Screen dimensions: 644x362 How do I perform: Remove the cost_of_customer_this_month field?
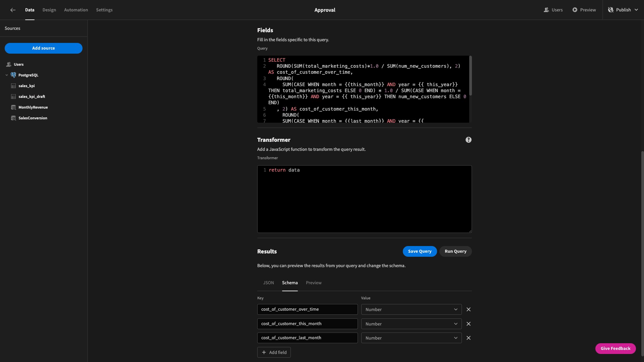pyautogui.click(x=469, y=324)
